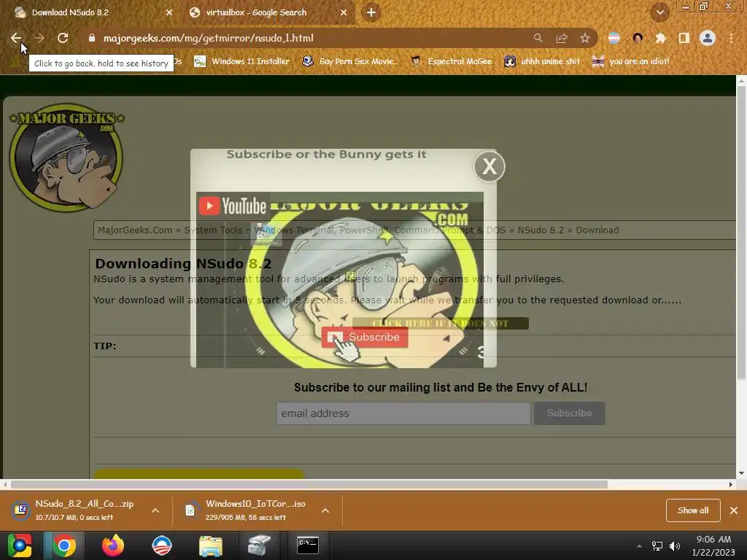Screen dimensions: 747x560
Task: Click the vertical page scrollbar
Action: click(741, 233)
